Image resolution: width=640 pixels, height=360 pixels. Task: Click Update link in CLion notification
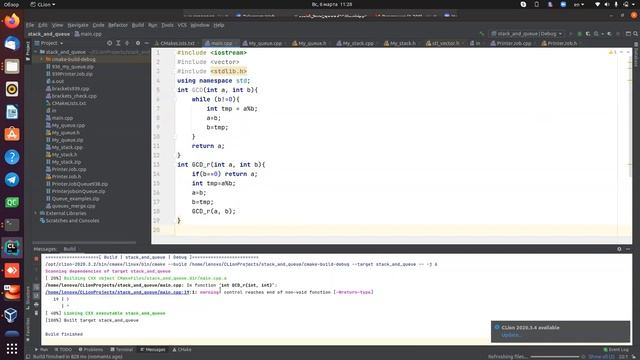(511, 335)
